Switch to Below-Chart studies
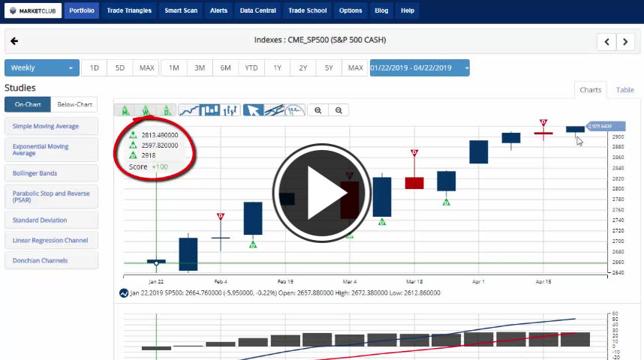 coord(74,105)
